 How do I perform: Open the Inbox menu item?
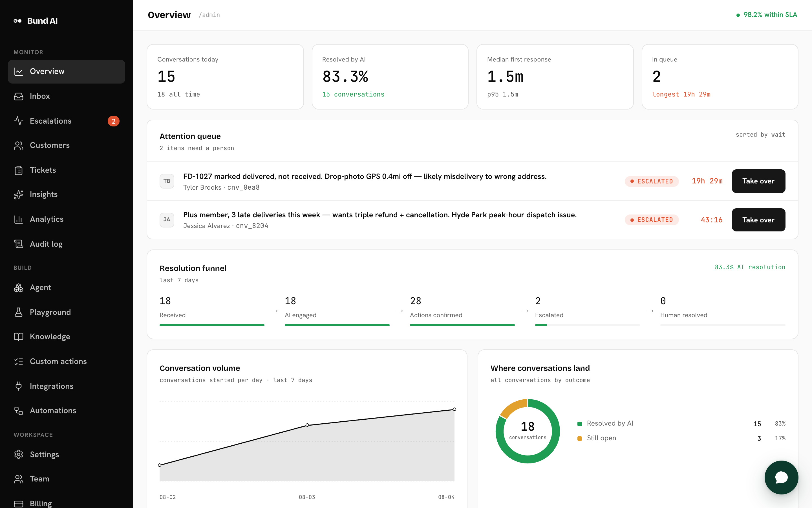coord(67,96)
